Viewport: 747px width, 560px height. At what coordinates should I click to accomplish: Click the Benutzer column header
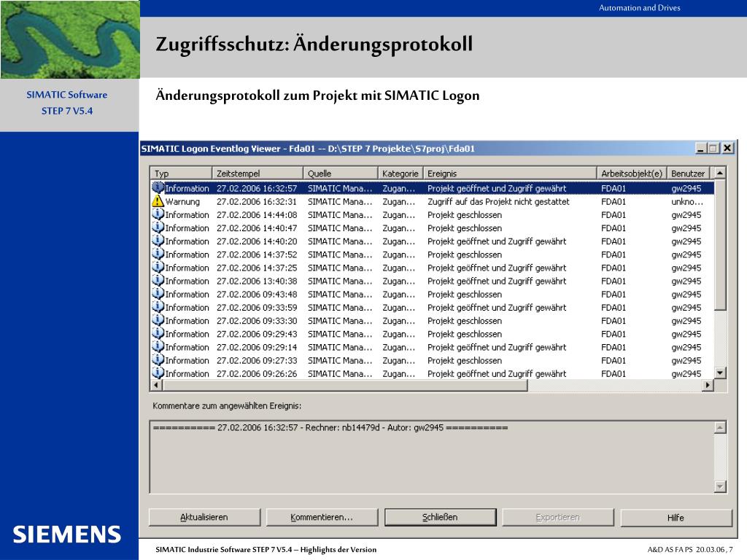tap(688, 174)
